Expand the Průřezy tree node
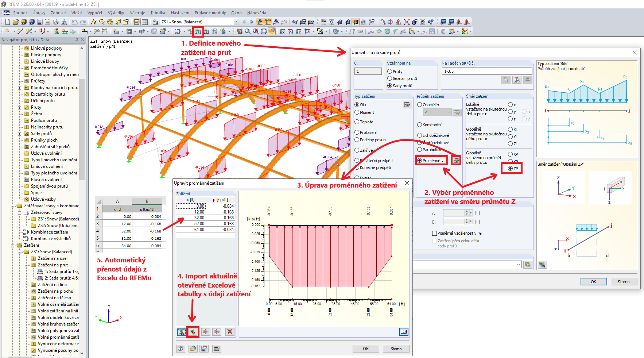Screen dimensions: 644x358 (x=20, y=81)
